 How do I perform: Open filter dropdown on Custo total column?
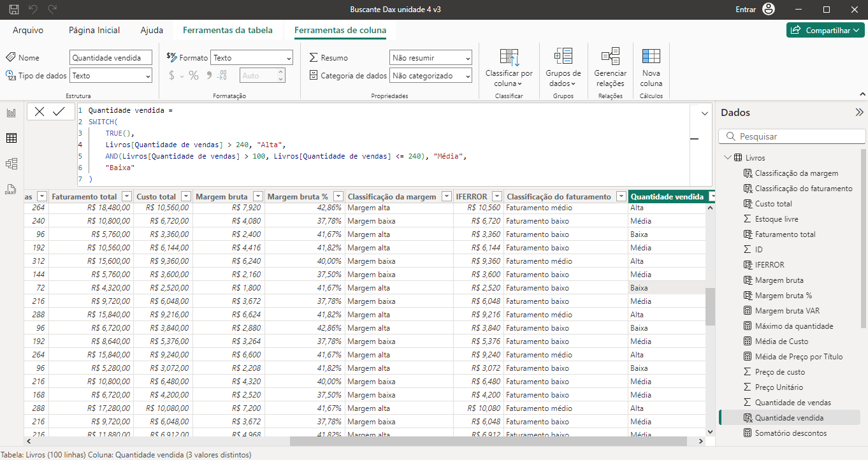(186, 197)
